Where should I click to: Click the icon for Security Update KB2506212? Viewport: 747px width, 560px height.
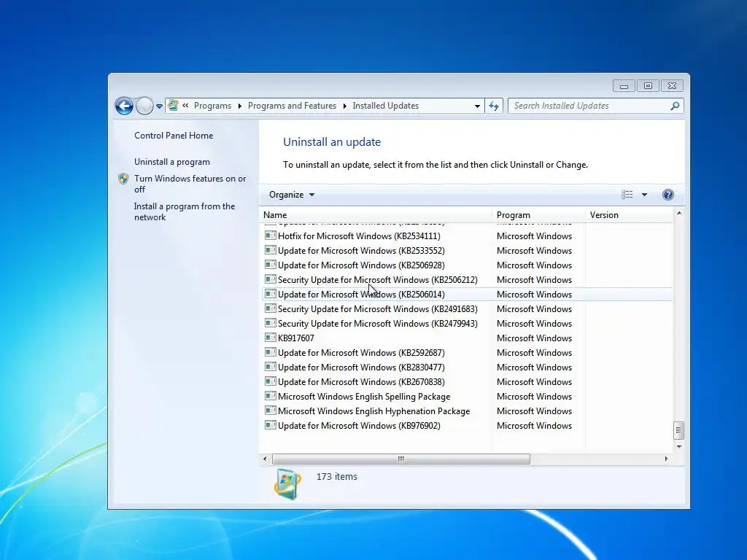pyautogui.click(x=271, y=279)
